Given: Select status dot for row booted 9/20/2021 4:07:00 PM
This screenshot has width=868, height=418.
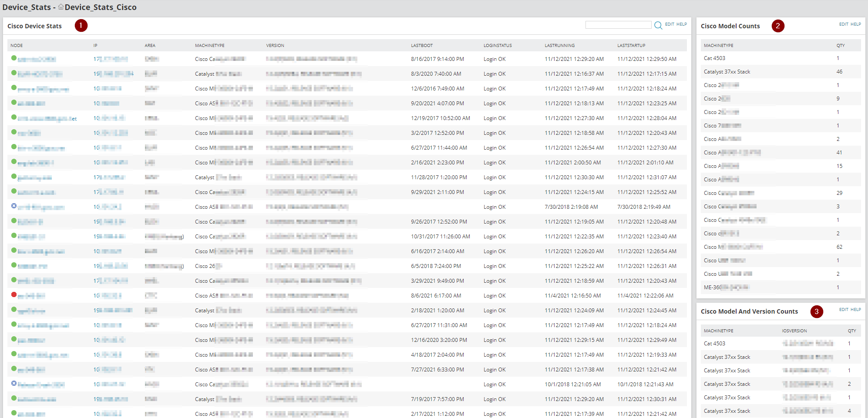Looking at the screenshot, I should (x=14, y=102).
